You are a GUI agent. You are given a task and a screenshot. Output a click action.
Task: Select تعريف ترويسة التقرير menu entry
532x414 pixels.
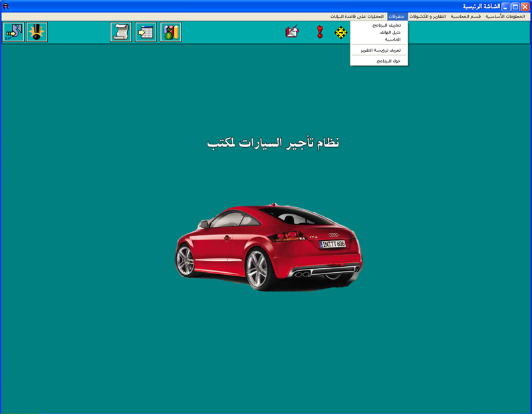pyautogui.click(x=380, y=50)
